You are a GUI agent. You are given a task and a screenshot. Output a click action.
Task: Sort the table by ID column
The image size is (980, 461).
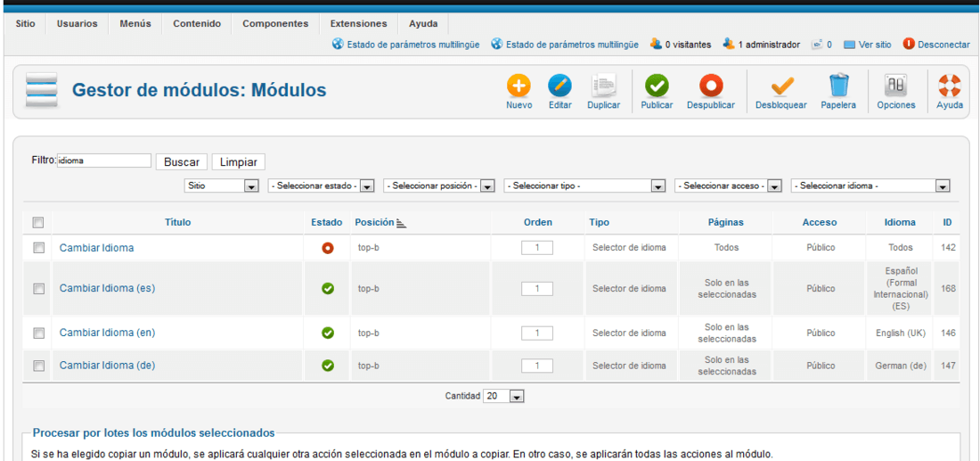948,222
